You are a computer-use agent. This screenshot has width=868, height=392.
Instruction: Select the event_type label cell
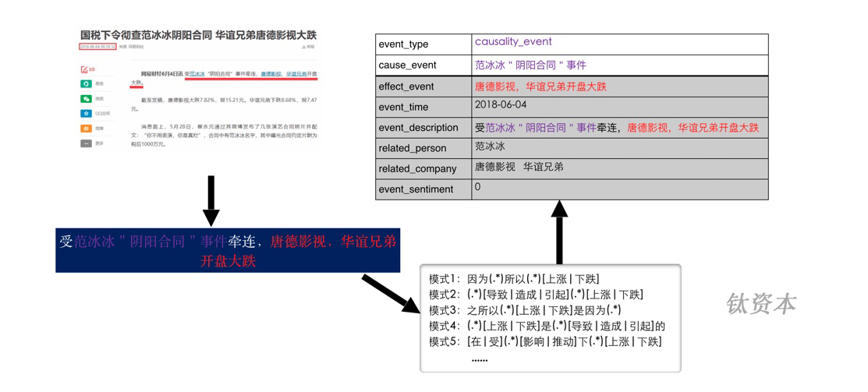point(423,44)
